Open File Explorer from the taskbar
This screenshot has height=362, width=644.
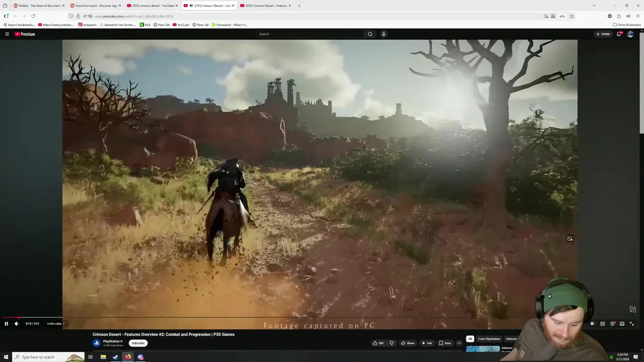click(x=103, y=357)
